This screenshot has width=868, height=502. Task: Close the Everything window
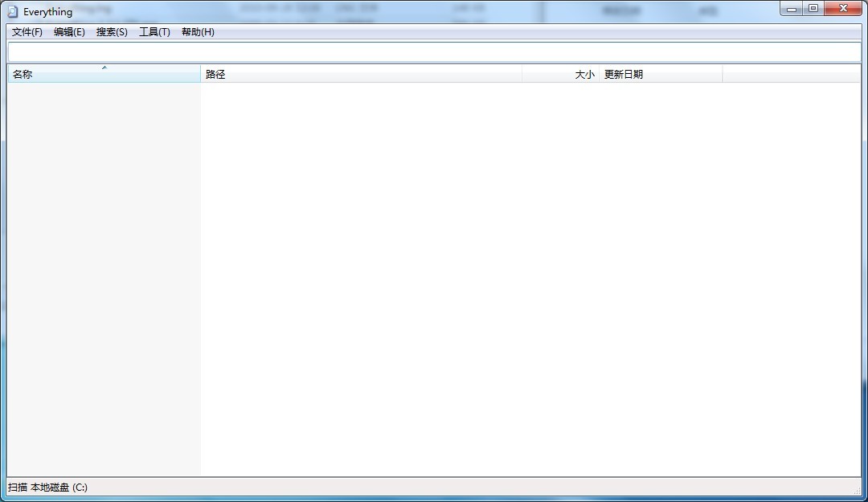[x=843, y=9]
